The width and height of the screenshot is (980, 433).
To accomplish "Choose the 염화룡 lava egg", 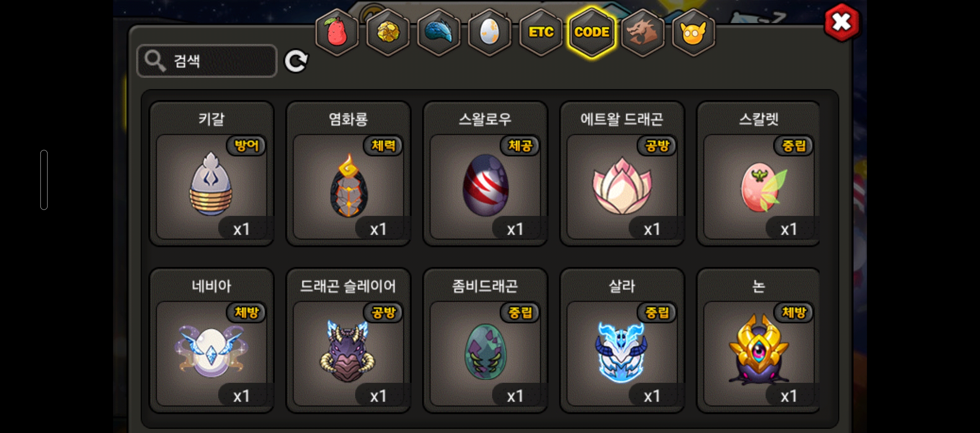I will point(348,174).
